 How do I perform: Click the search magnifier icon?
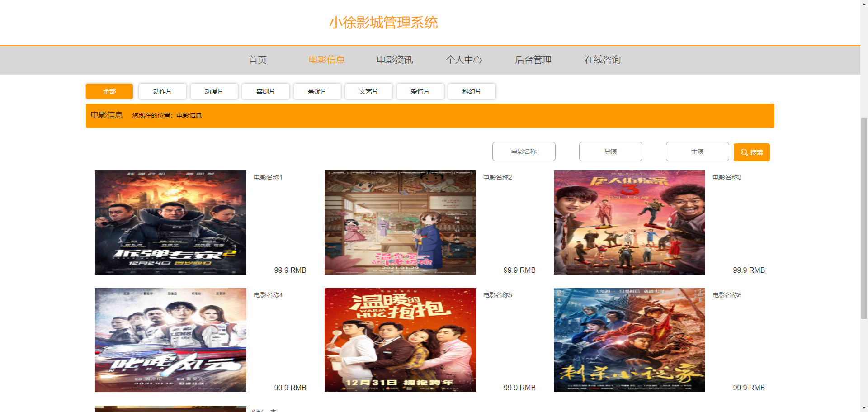click(744, 152)
